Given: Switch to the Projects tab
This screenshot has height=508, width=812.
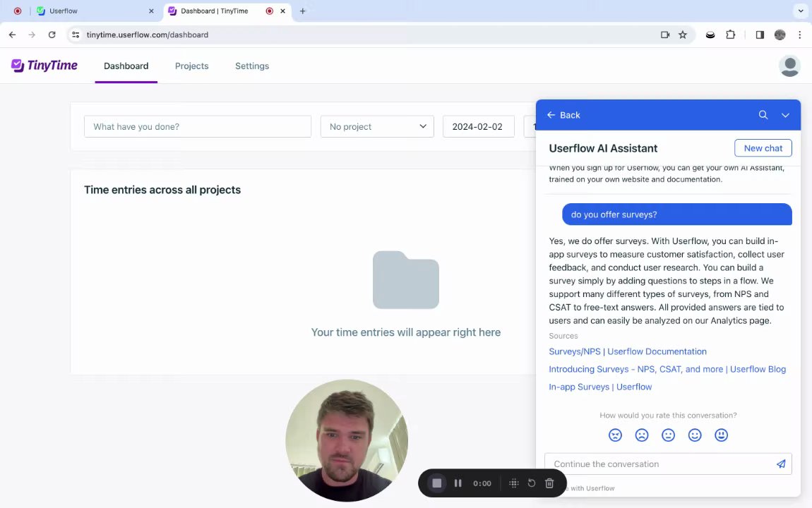Looking at the screenshot, I should tap(191, 66).
